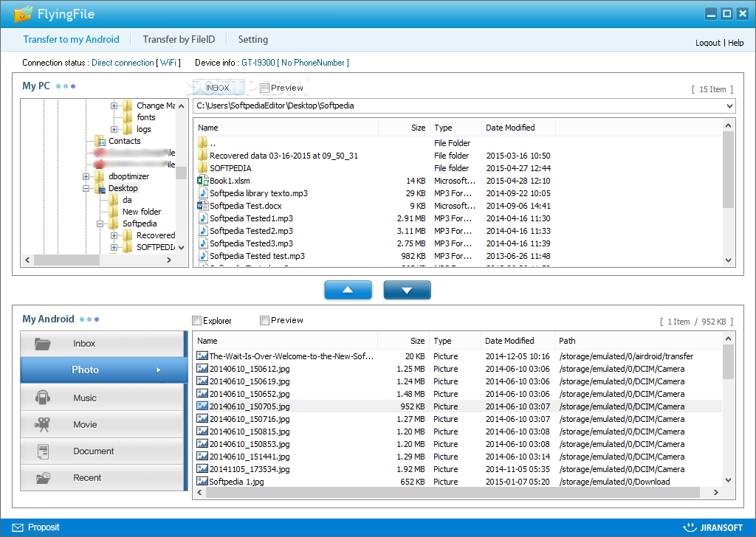Expand the Change Ma folder node

pos(114,105)
